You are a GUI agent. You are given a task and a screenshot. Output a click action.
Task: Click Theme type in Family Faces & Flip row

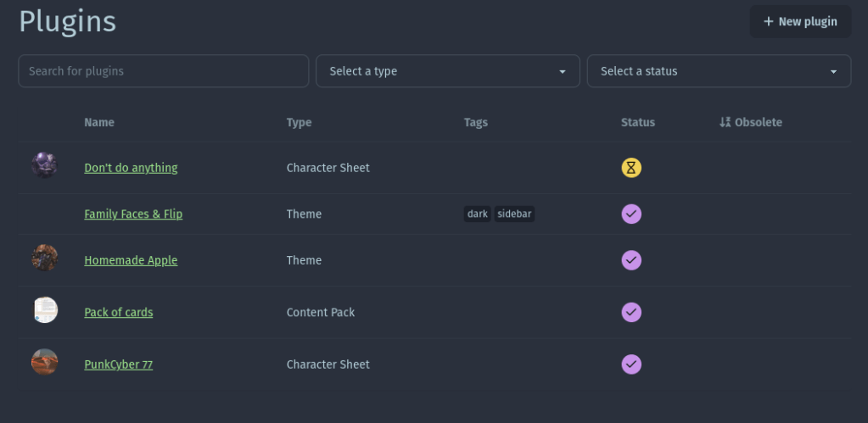304,214
